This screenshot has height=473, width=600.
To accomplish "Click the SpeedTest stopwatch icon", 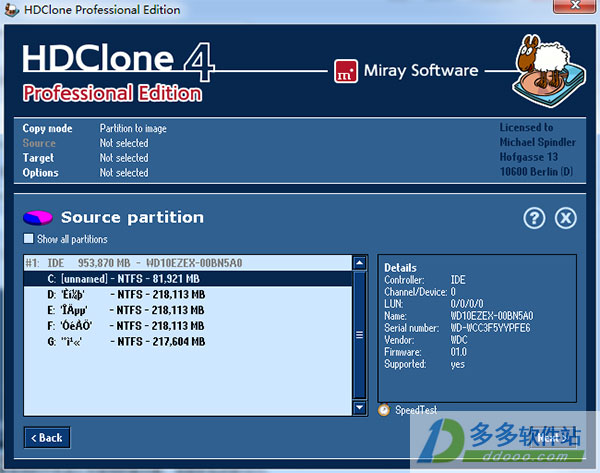I will point(384,410).
